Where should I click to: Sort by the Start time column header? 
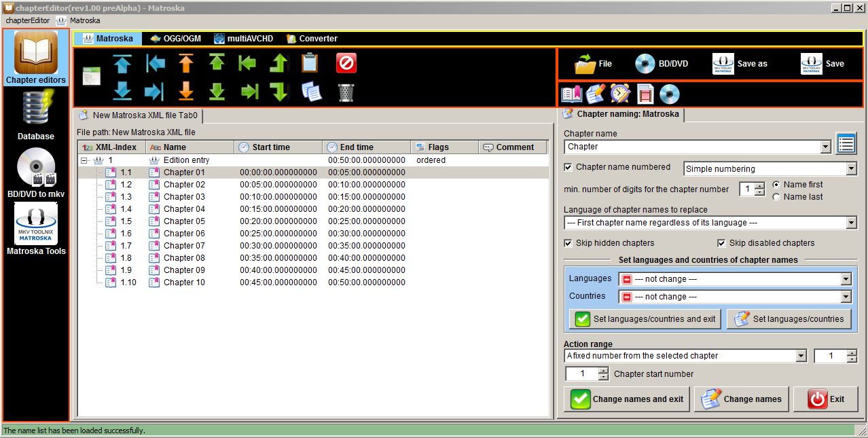point(278,147)
